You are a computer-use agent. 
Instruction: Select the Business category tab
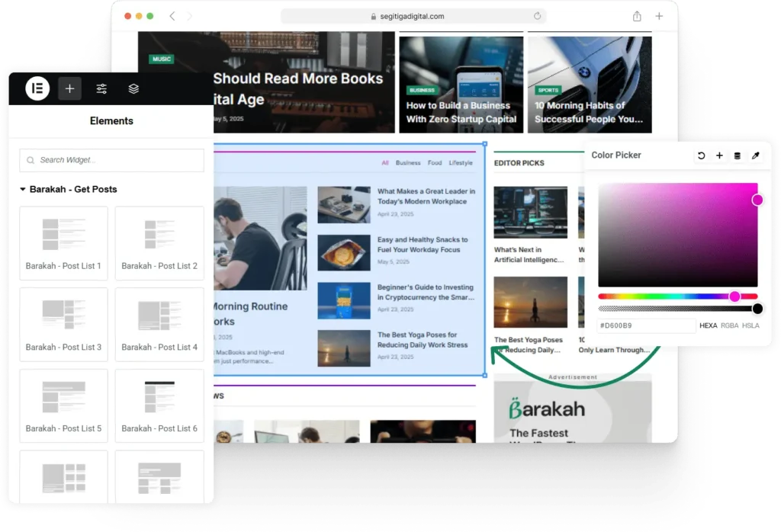tap(408, 163)
